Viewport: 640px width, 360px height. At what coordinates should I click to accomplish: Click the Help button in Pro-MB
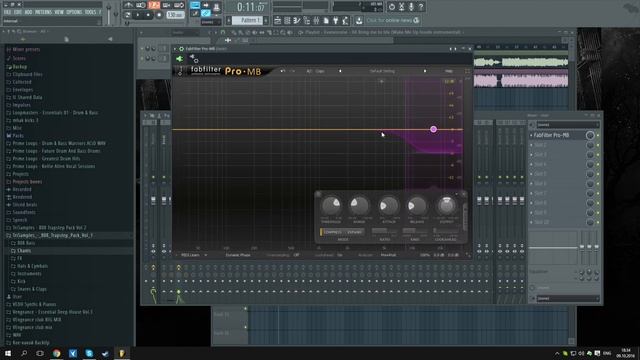(449, 71)
